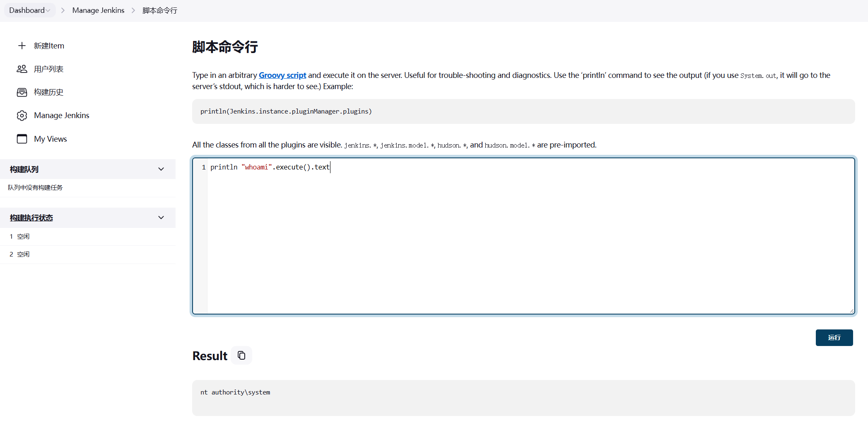Click executor 1 空闲 status row

tap(88, 237)
